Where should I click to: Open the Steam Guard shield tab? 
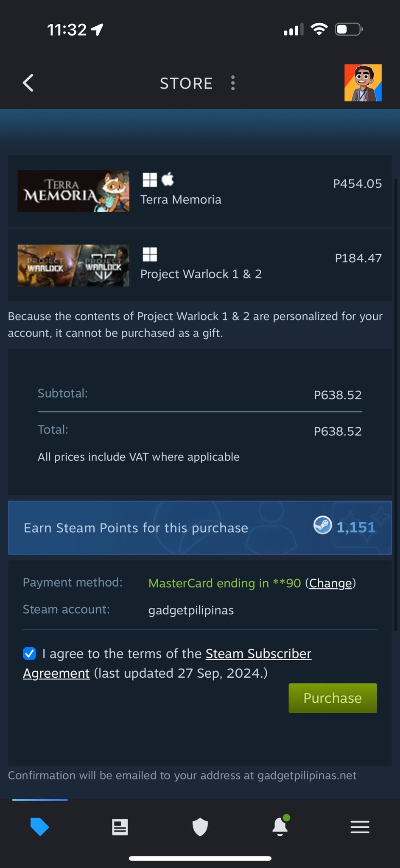pos(200,827)
